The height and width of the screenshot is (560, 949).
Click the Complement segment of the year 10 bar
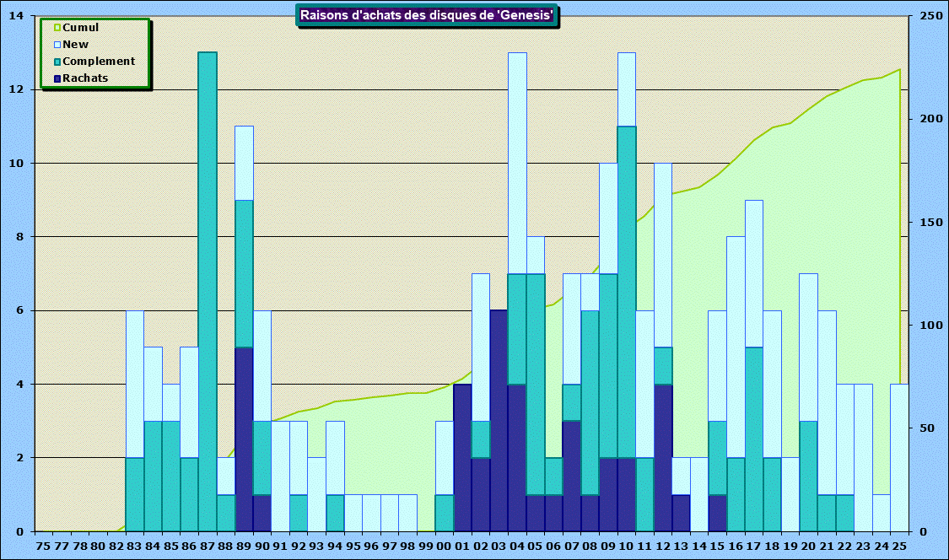click(x=627, y=291)
